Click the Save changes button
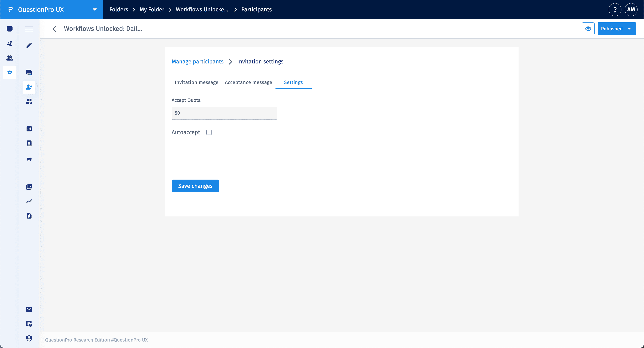Screen dimensions: 644x348 pyautogui.click(x=195, y=186)
